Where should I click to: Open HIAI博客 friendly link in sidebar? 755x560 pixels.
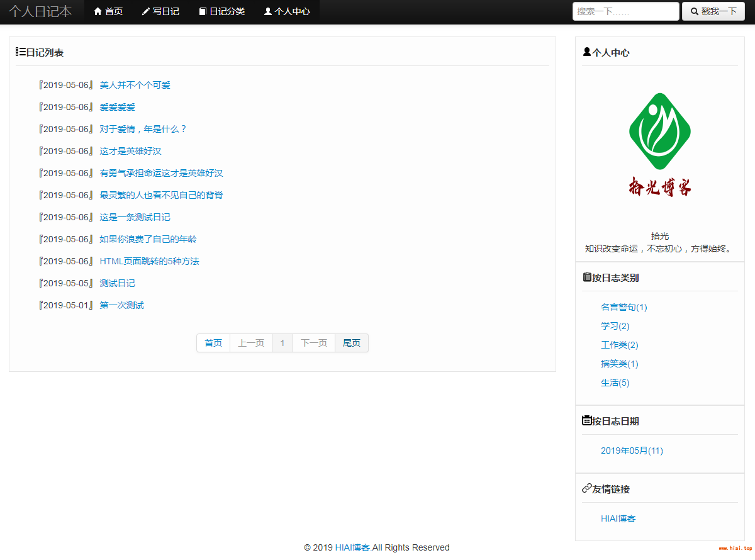click(618, 518)
